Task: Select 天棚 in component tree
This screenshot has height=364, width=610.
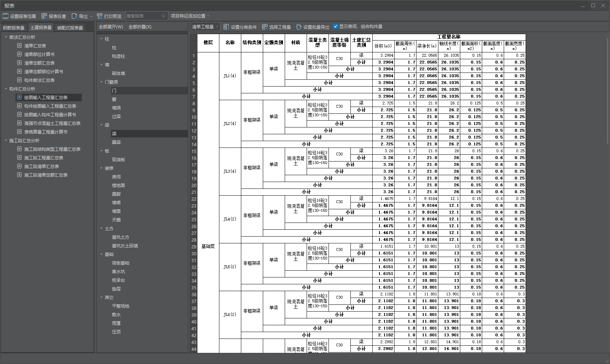Action: [x=116, y=220]
